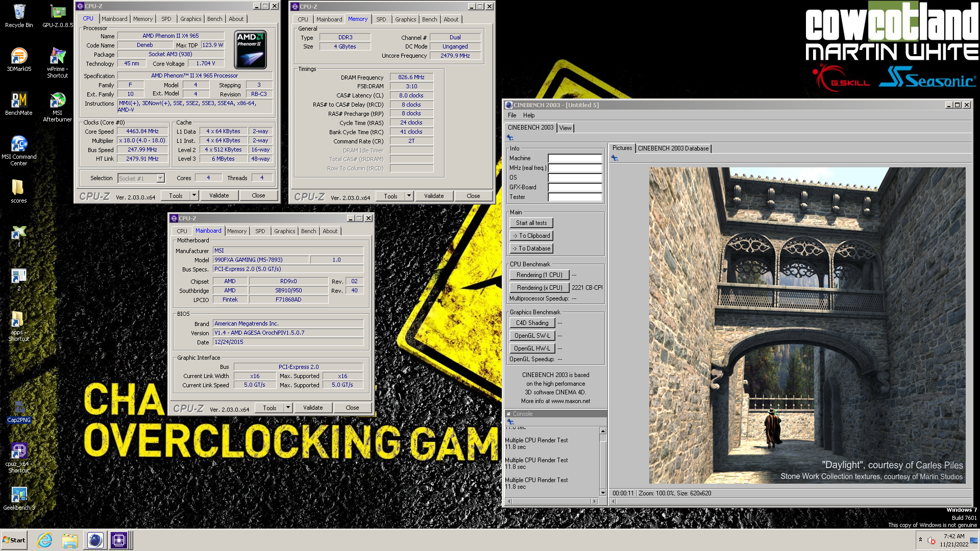This screenshot has height=551, width=980.
Task: Open the CINEBENCH 2003 Database tab
Action: tap(673, 148)
